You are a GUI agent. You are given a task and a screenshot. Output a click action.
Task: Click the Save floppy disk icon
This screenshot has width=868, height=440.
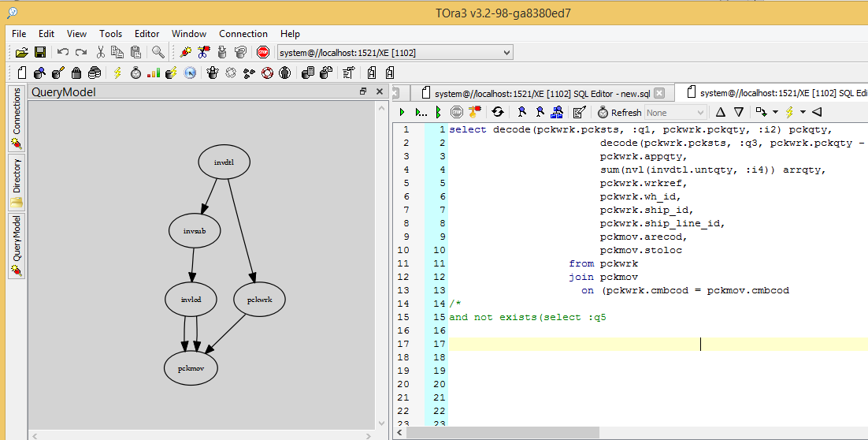[x=39, y=52]
